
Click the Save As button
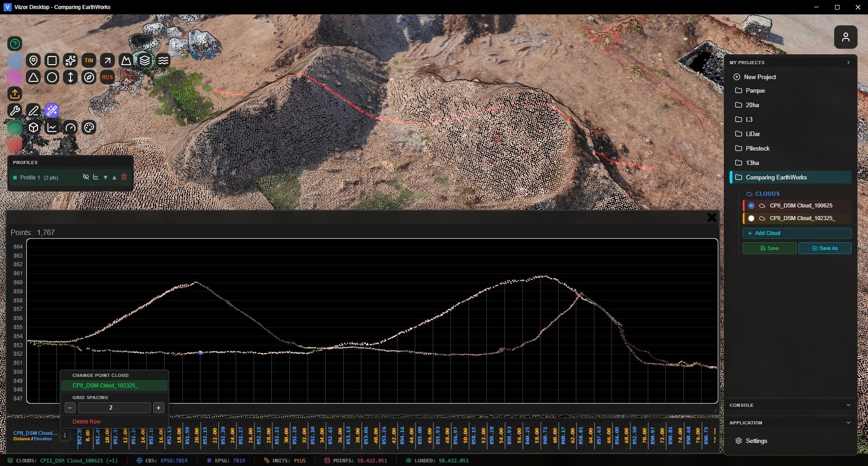click(825, 248)
